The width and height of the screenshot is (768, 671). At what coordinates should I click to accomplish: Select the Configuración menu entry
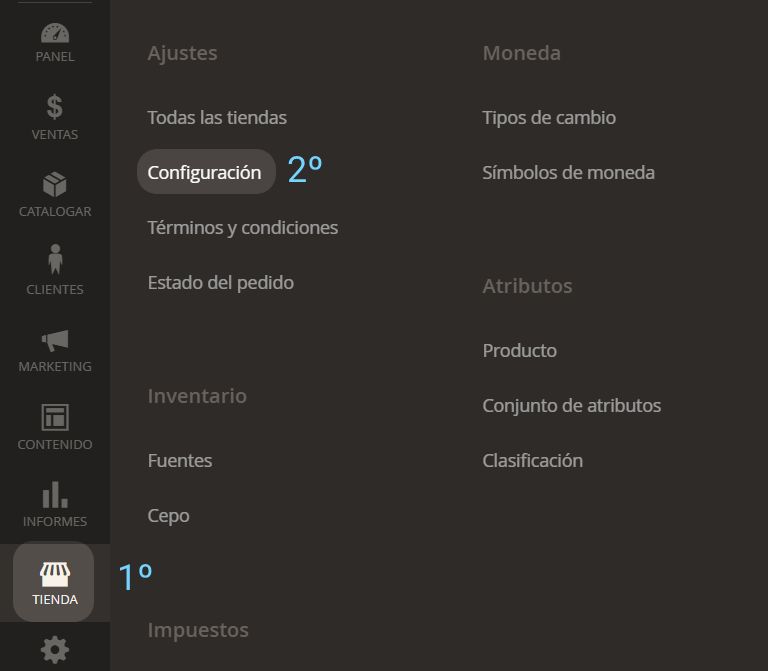pyautogui.click(x=205, y=173)
